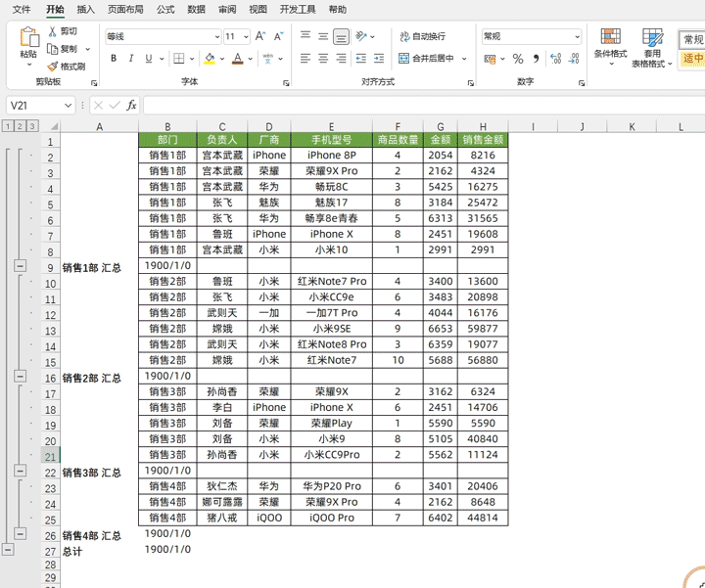Align text right
Screen dimensions: 705x588
pyautogui.click(x=342, y=59)
